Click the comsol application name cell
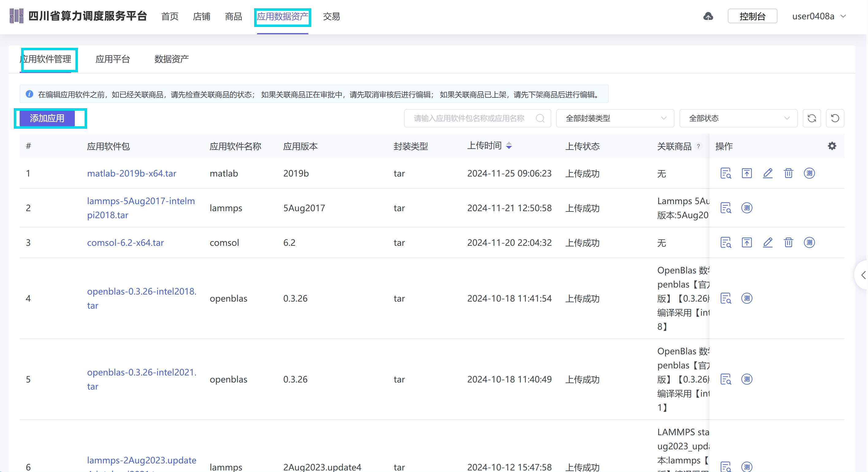This screenshot has width=868, height=472. (x=224, y=243)
